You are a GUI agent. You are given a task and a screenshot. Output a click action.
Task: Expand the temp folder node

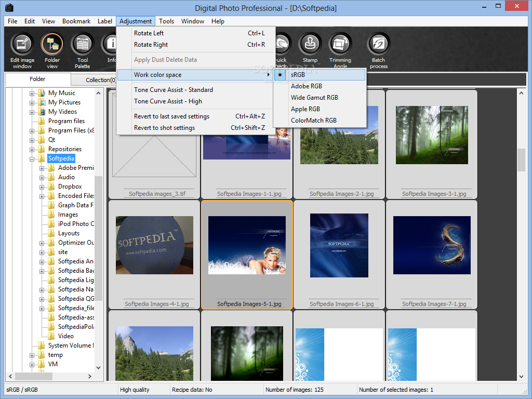tap(32, 355)
